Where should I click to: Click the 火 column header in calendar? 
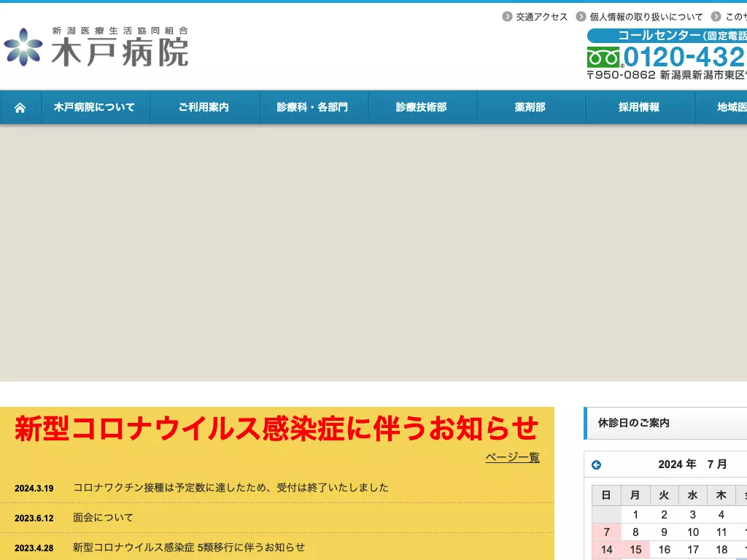664,495
